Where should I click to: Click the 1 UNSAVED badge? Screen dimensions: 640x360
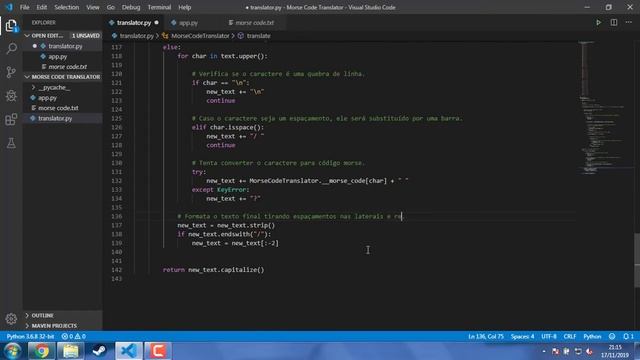[x=86, y=36]
